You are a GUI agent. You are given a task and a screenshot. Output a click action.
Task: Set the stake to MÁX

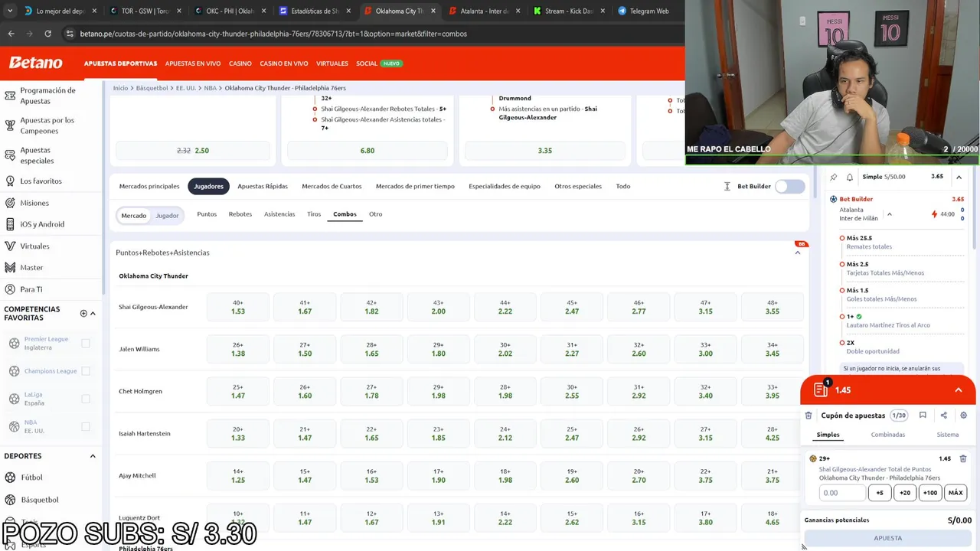(x=955, y=493)
